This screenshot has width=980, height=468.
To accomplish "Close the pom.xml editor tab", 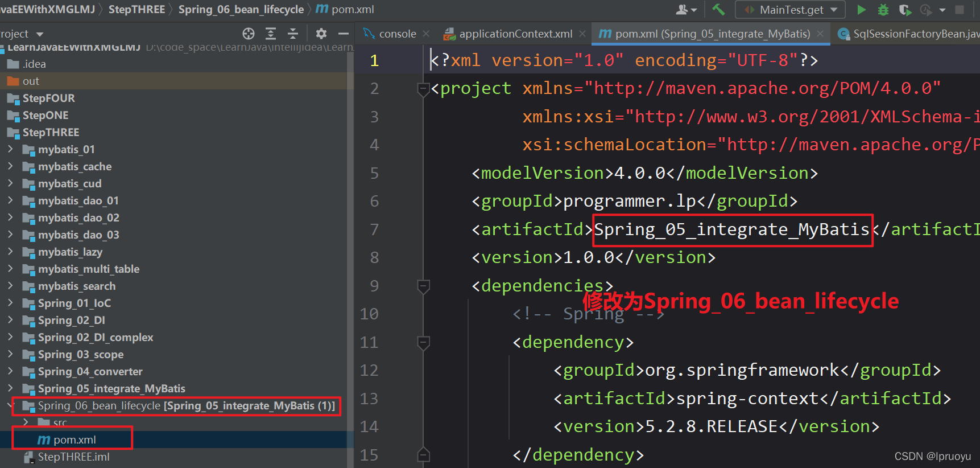I will point(820,34).
